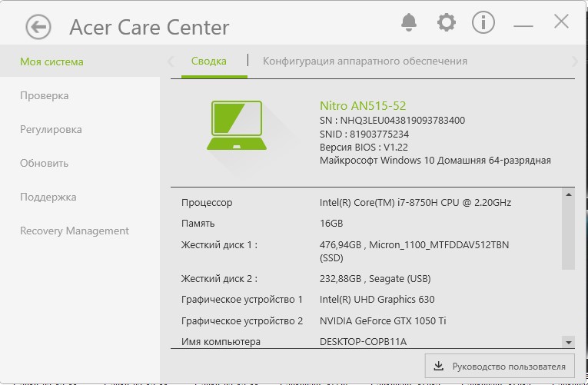Click Процессор label
Viewport: 588px width, 385px height.
[207, 203]
